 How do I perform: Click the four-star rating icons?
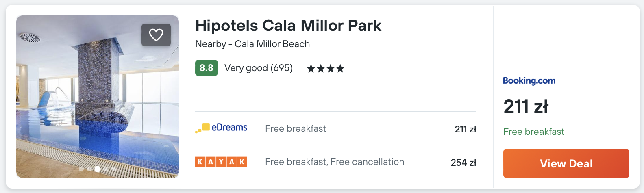pyautogui.click(x=325, y=68)
